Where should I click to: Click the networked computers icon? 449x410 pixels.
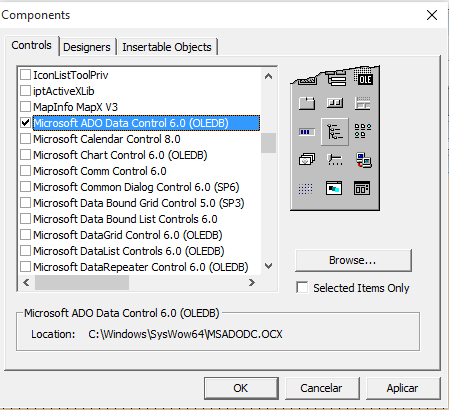click(x=363, y=160)
